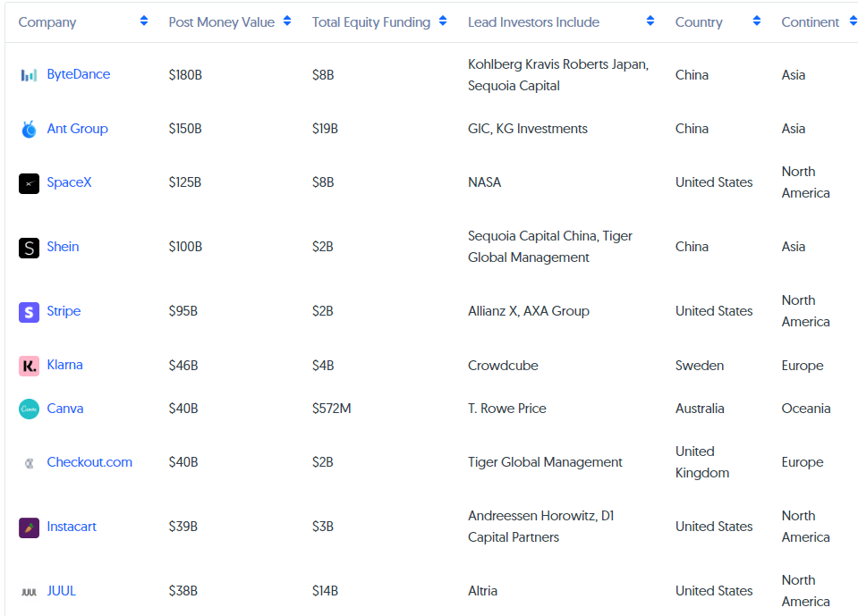
Task: Click the Sweden country cell
Action: pos(700,365)
